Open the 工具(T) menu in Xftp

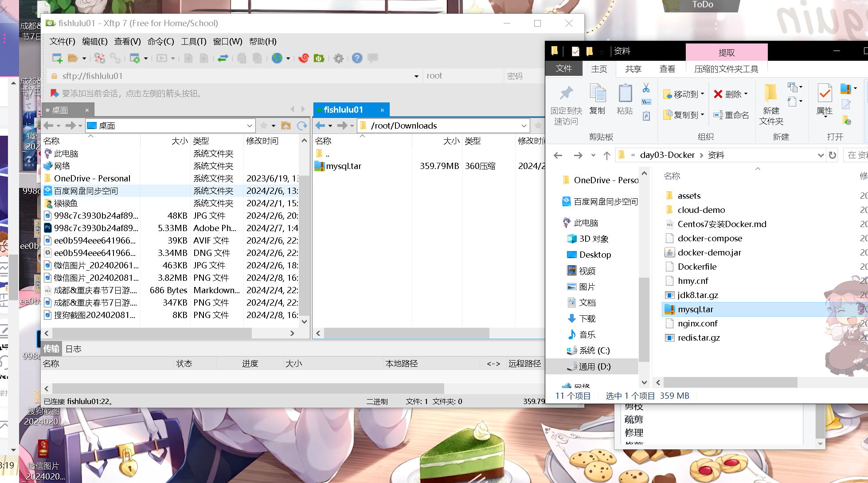point(193,41)
